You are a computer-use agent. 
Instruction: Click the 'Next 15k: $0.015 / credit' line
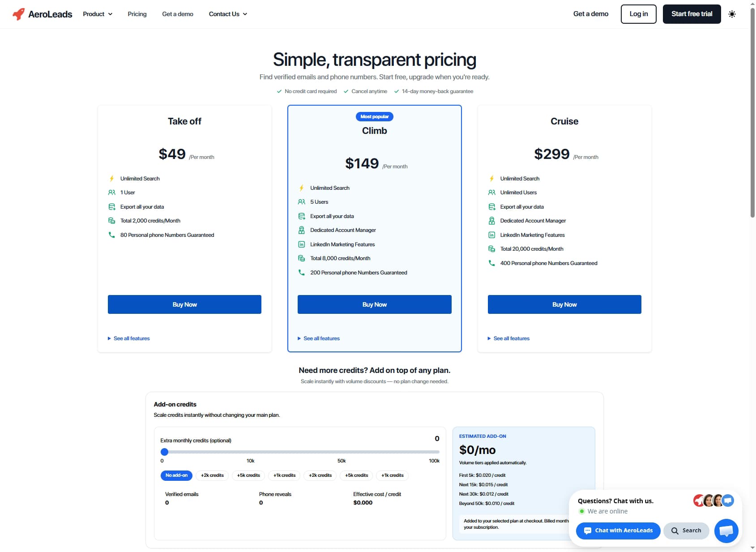click(x=483, y=485)
